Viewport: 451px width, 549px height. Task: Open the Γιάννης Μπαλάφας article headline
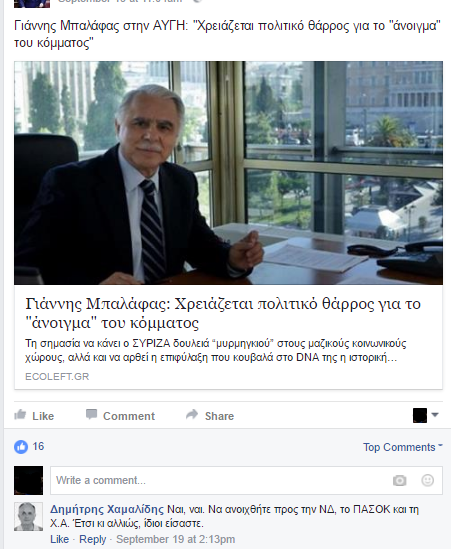point(223,313)
